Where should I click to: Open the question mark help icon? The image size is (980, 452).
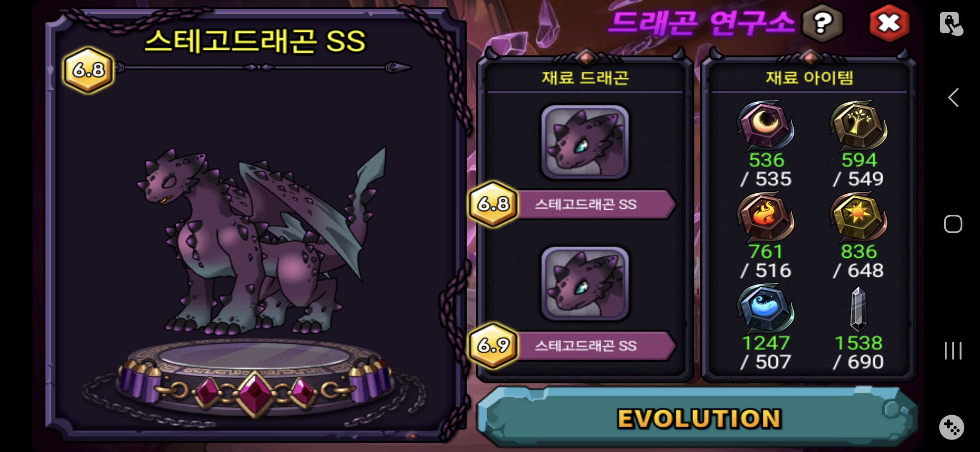pyautogui.click(x=822, y=23)
